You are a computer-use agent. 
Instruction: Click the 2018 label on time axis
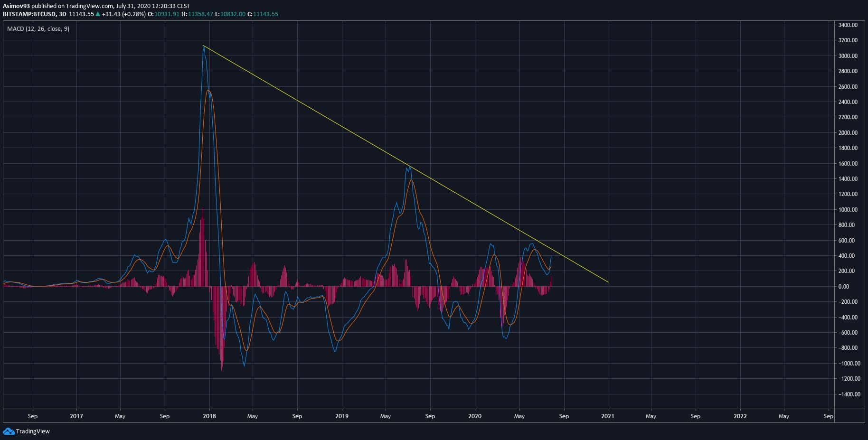[209, 416]
